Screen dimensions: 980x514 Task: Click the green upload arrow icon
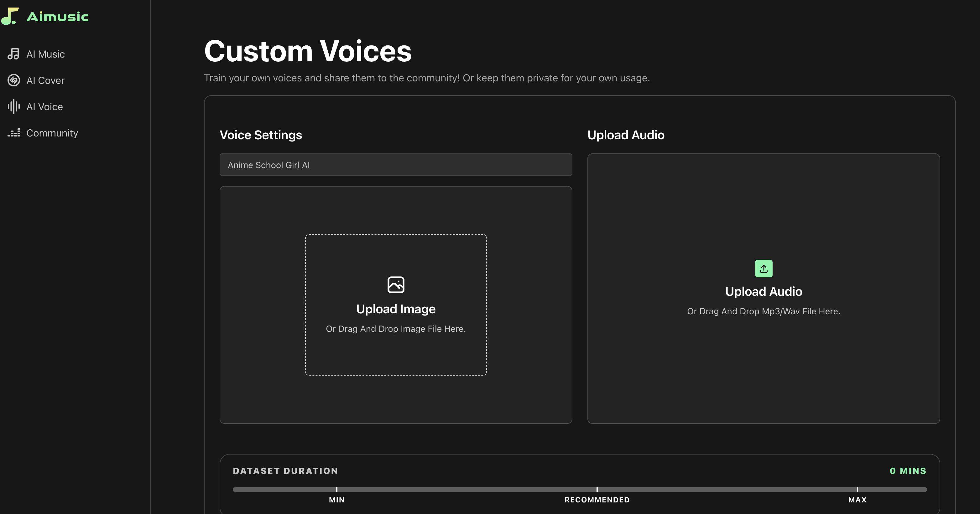764,268
